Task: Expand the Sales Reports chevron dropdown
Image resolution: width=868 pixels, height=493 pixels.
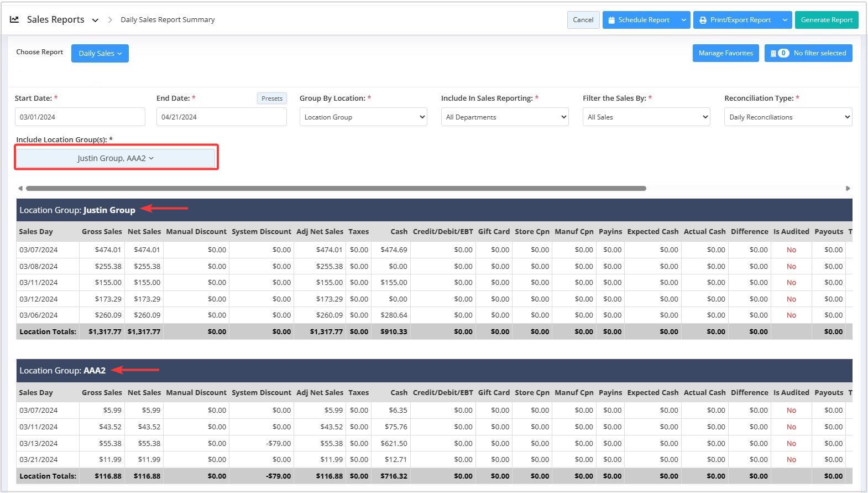Action: click(x=95, y=20)
